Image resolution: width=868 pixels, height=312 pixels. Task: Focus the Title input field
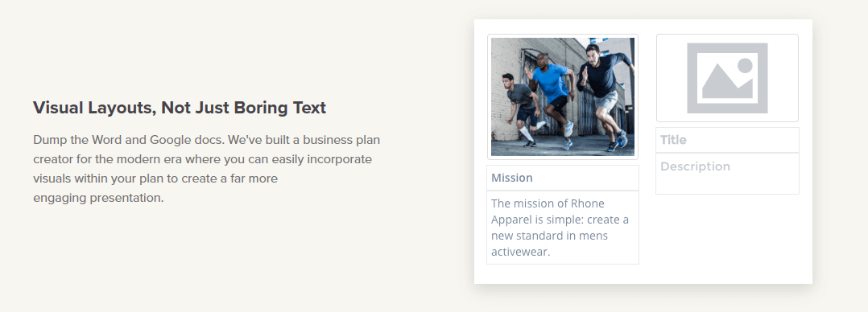[x=727, y=140]
